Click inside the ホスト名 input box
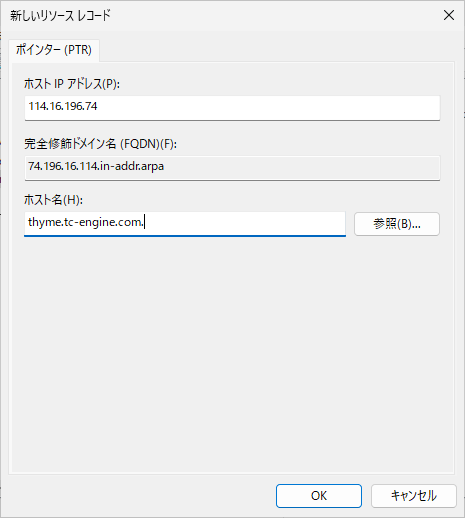This screenshot has height=518, width=465. pos(185,224)
